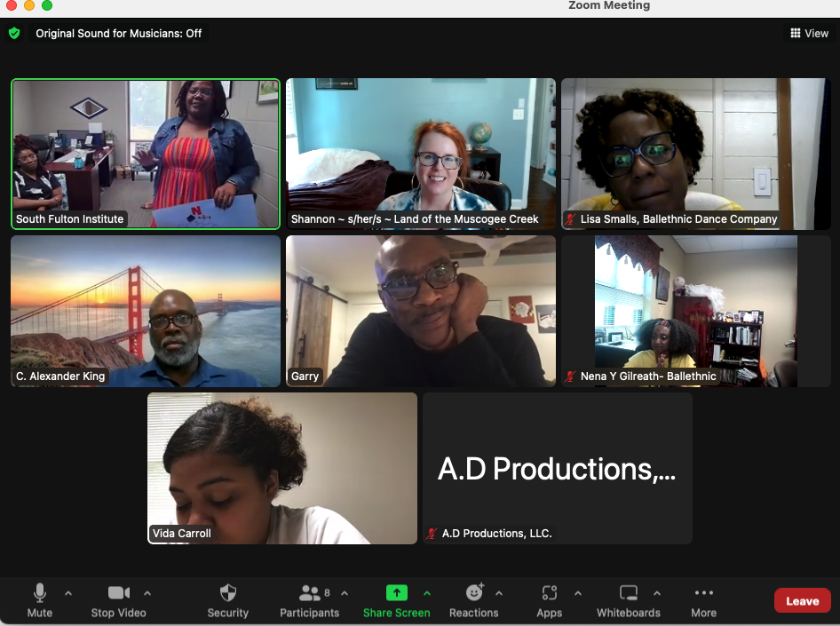Open the Participants people icon
This screenshot has height=626, width=840.
309,593
